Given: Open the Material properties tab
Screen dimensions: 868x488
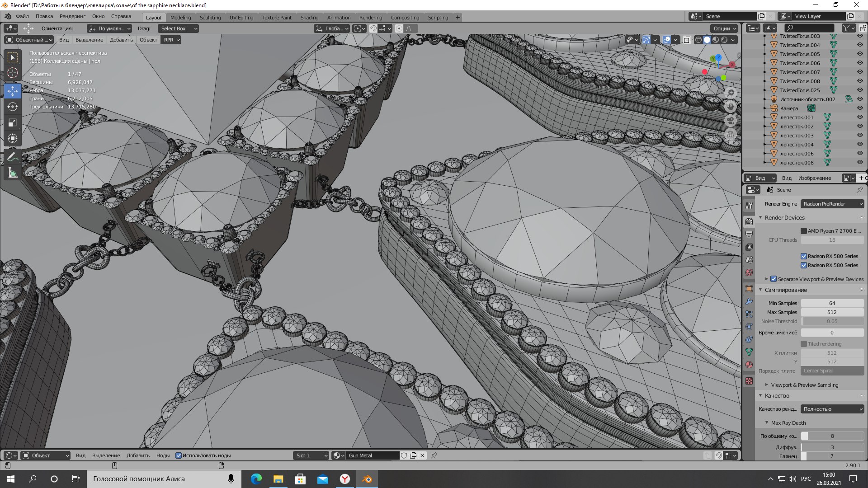Looking at the screenshot, I should (749, 365).
